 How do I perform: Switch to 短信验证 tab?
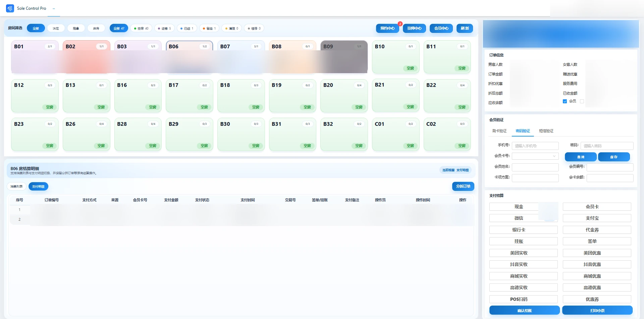546,131
